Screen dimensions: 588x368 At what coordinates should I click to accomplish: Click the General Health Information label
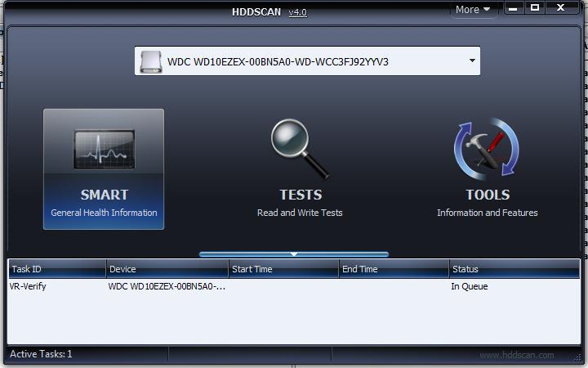104,213
